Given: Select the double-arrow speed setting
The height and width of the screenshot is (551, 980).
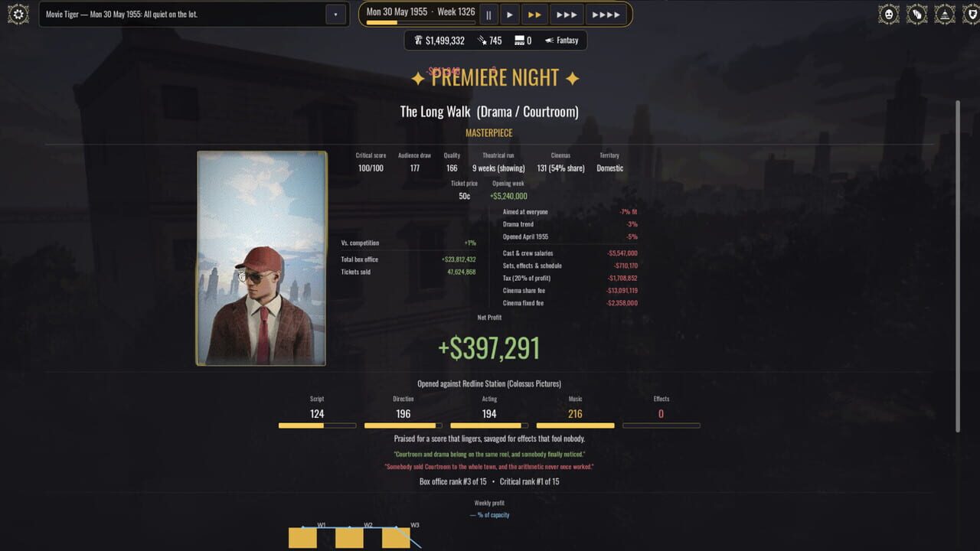Looking at the screenshot, I should click(534, 15).
